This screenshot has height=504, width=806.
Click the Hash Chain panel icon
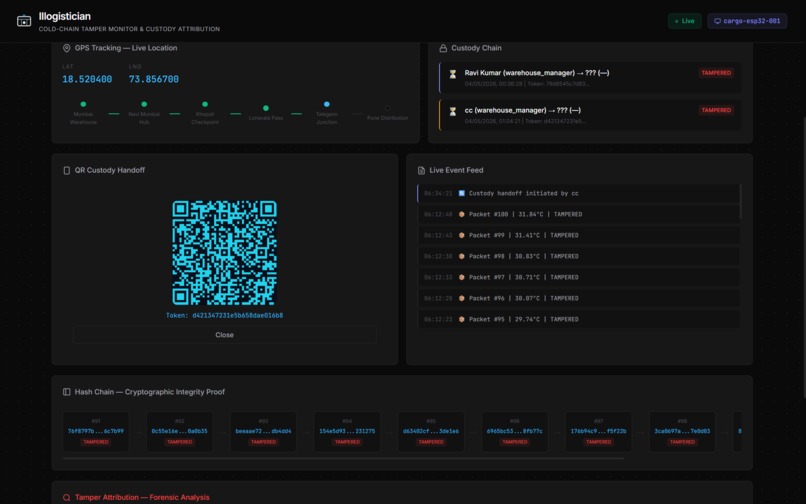pyautogui.click(x=66, y=392)
